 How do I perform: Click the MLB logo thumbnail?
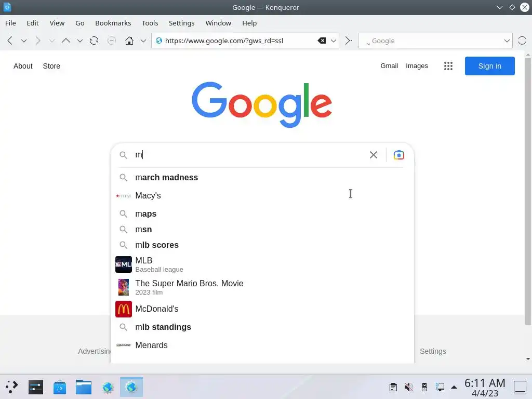(124, 264)
